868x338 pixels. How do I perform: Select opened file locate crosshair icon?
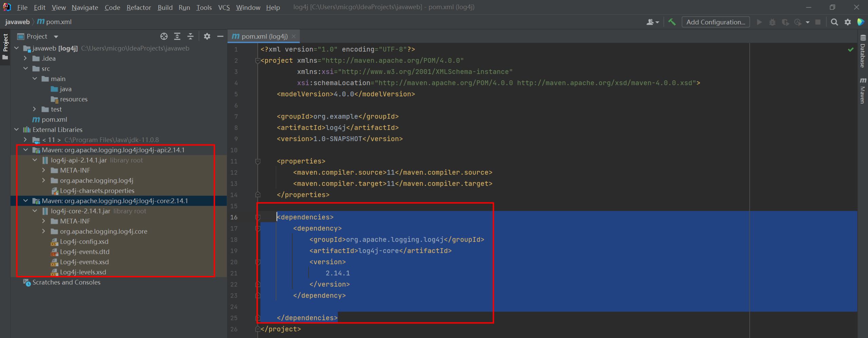(x=164, y=36)
